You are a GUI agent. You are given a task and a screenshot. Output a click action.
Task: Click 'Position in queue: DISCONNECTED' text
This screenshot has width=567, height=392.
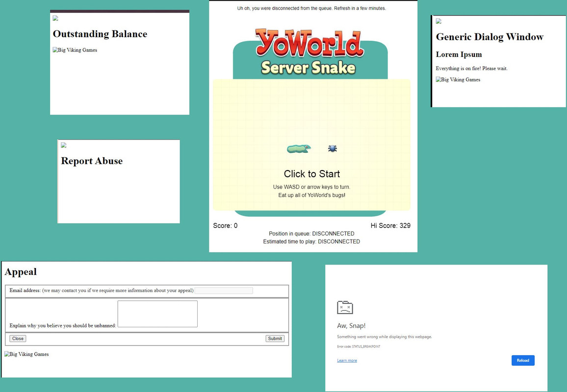[x=312, y=233]
